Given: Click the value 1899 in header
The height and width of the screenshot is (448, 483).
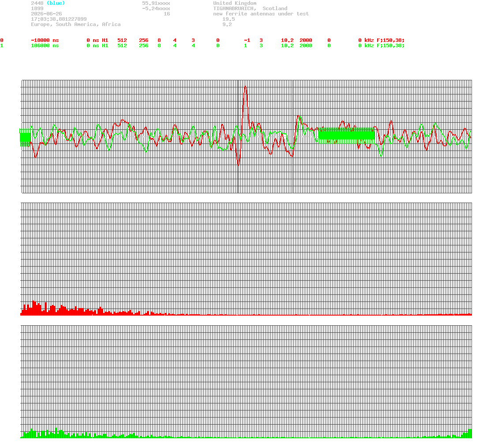Looking at the screenshot, I should (37, 8).
